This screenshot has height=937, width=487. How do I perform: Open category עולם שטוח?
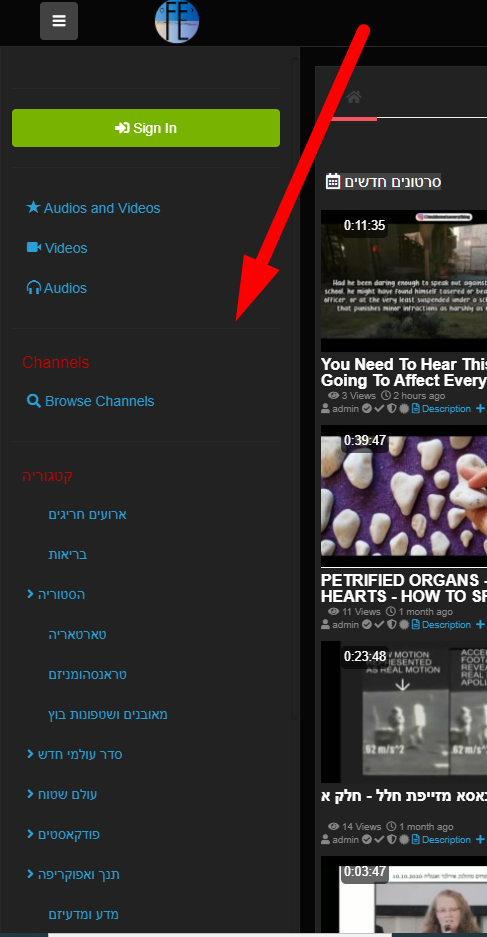(x=68, y=795)
